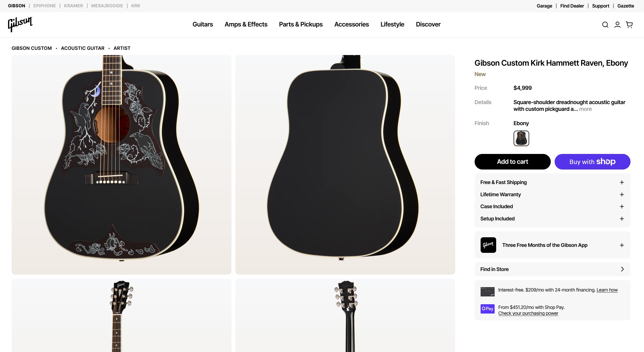Expand Three Free Months of Gibson App
This screenshot has height=352, width=644.
[622, 245]
